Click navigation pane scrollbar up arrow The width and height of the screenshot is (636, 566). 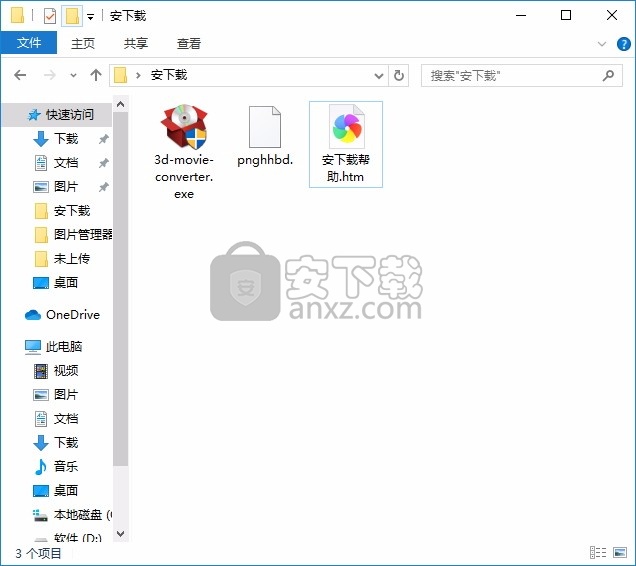120,105
